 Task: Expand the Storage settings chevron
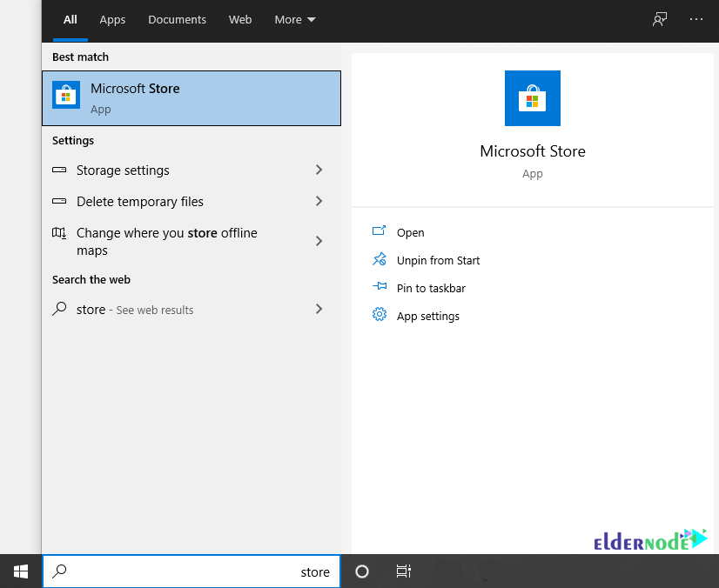click(319, 170)
